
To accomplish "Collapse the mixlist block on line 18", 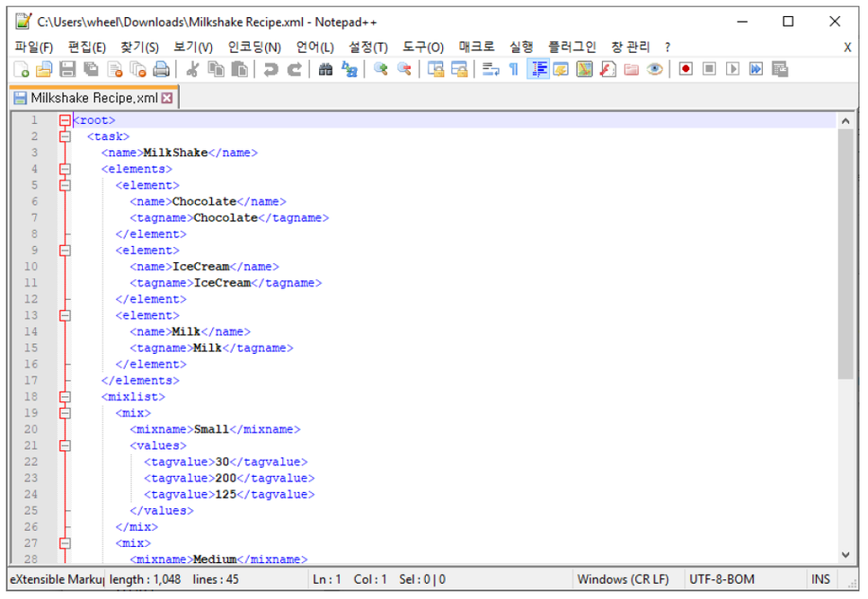I will tap(65, 397).
